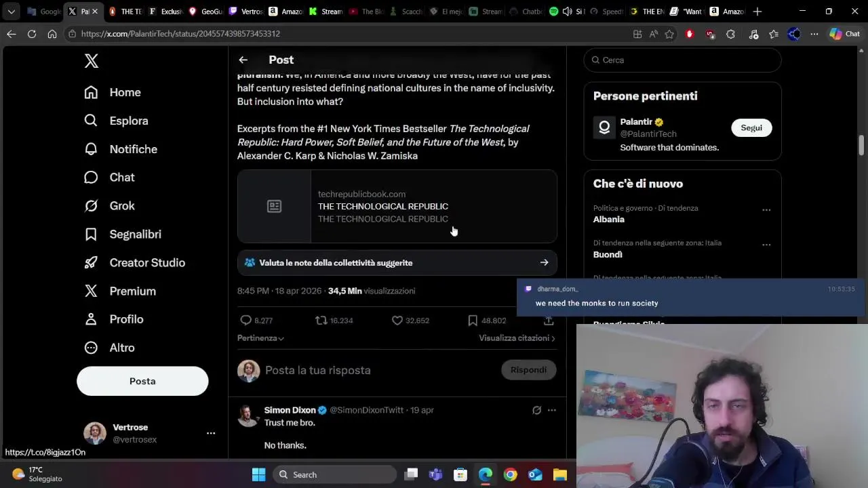This screenshot has width=868, height=488.
Task: Bookmark the post with 48.802 saves
Action: pos(486,321)
